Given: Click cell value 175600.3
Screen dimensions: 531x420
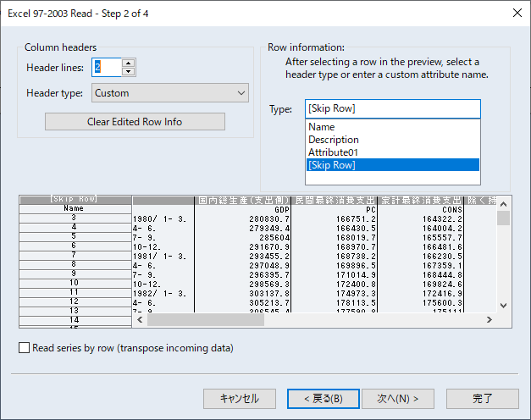Looking at the screenshot, I should coord(420,303).
